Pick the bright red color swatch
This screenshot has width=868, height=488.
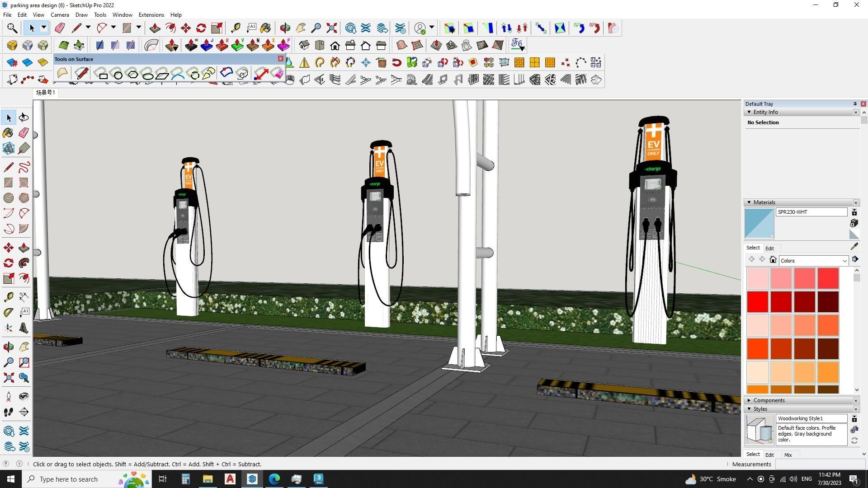(757, 302)
